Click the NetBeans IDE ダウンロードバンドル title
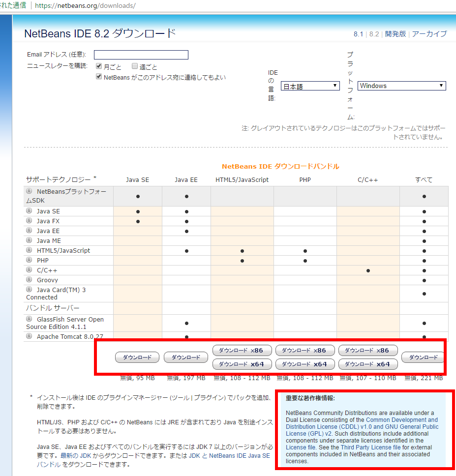 click(x=280, y=166)
